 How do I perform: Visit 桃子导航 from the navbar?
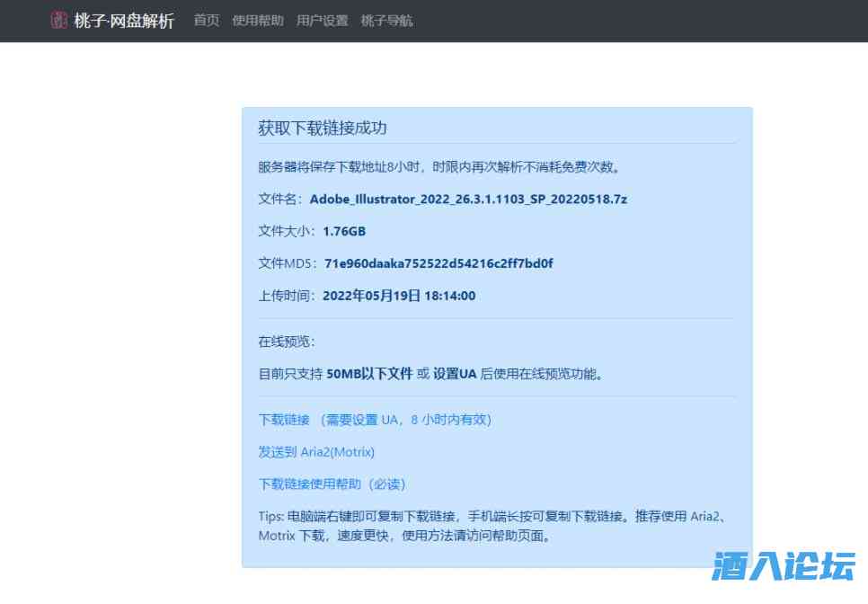[386, 21]
